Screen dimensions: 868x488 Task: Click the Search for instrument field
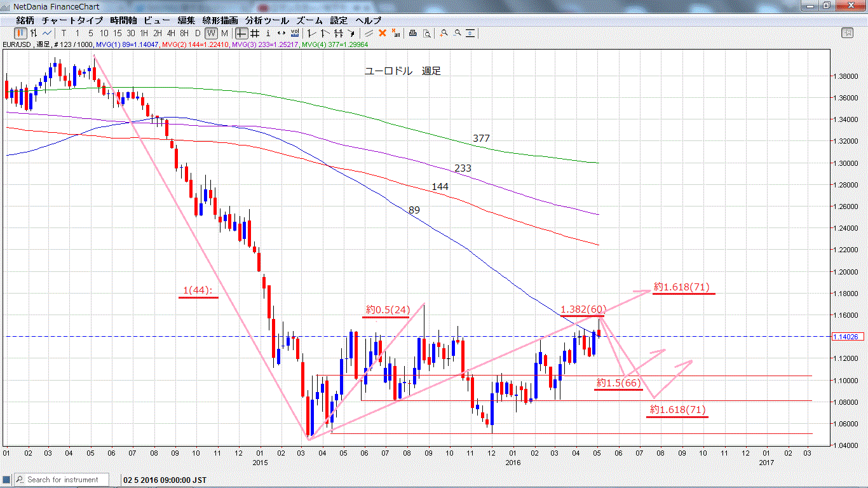(x=61, y=480)
